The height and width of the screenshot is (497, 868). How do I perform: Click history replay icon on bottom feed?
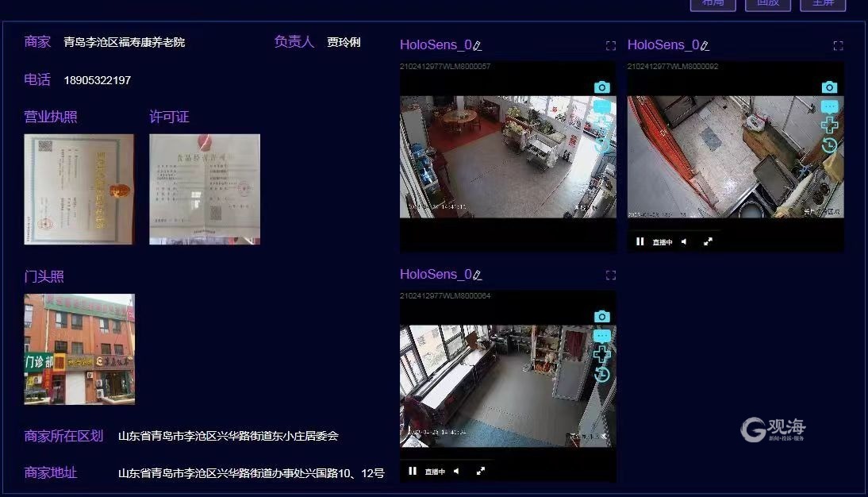pos(601,375)
